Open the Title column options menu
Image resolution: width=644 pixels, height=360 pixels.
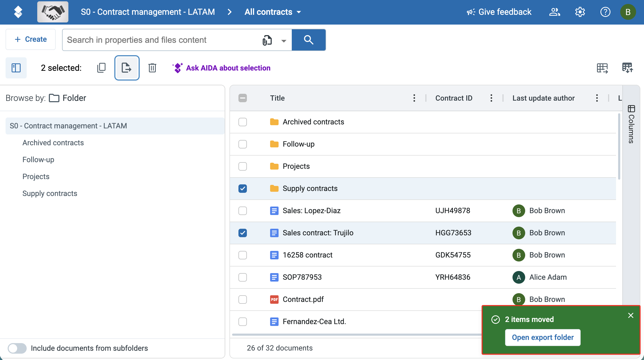(x=414, y=98)
